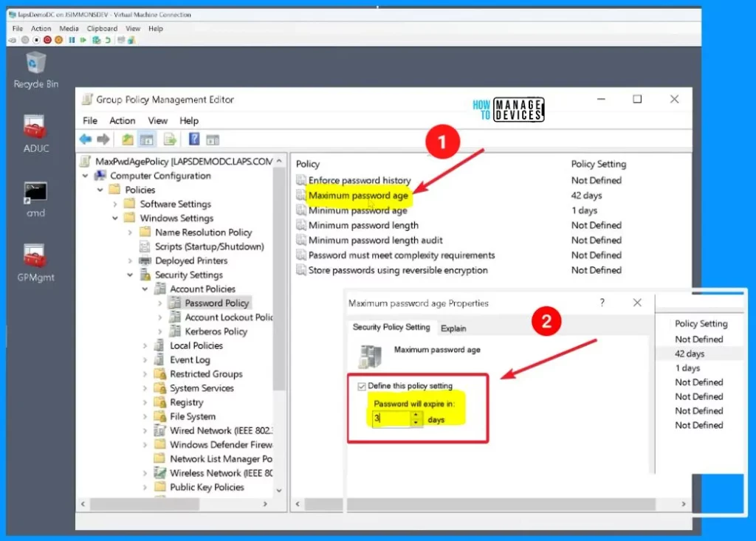Expand the Software Settings tree node

click(115, 204)
